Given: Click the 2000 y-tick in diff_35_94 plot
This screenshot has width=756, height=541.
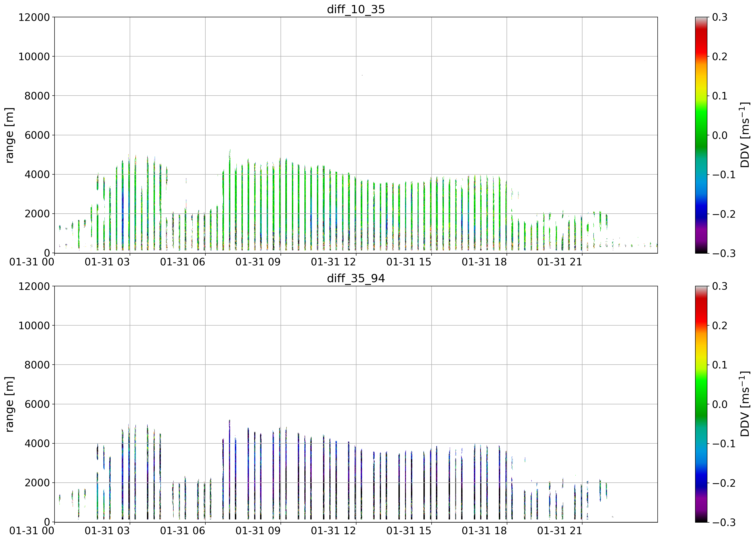Looking at the screenshot, I should (x=37, y=483).
